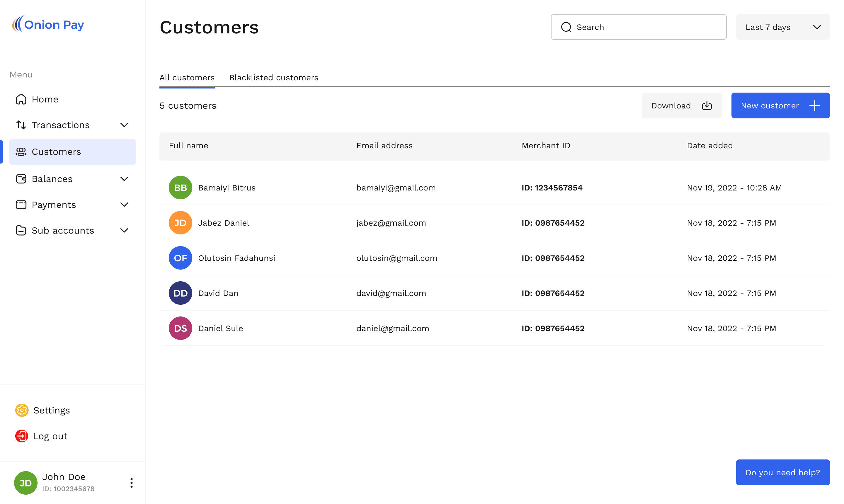Click the Email address column header
Image resolution: width=844 pixels, height=504 pixels.
[384, 146]
